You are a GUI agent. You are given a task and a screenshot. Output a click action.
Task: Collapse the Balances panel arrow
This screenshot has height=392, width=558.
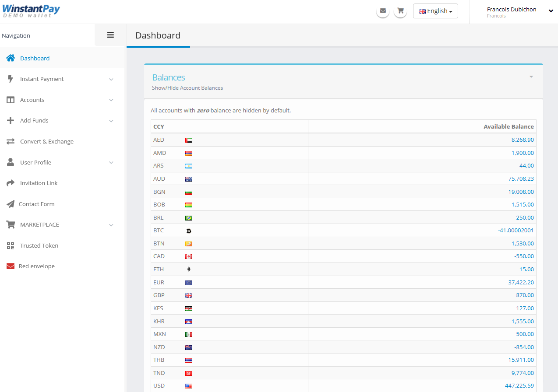point(531,77)
